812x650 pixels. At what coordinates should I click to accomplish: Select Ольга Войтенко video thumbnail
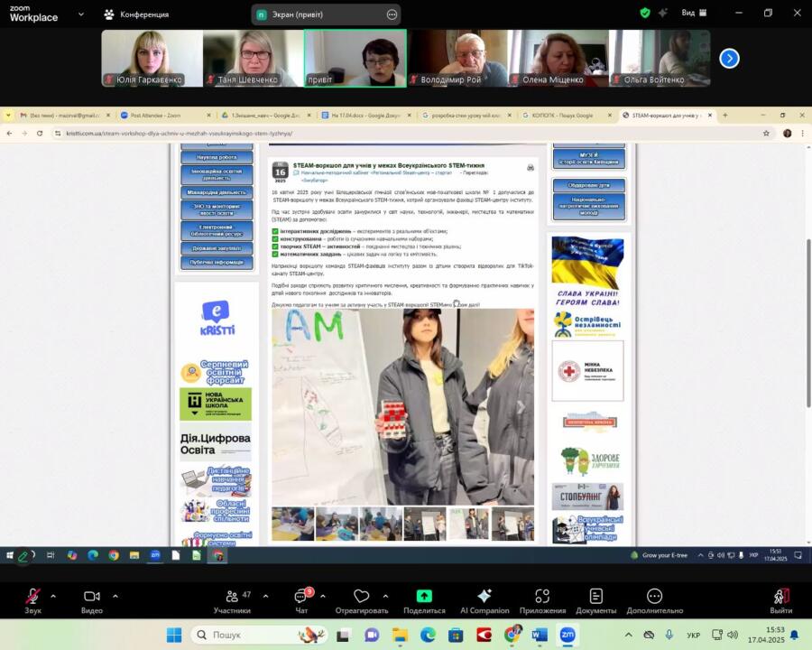pyautogui.click(x=660, y=58)
